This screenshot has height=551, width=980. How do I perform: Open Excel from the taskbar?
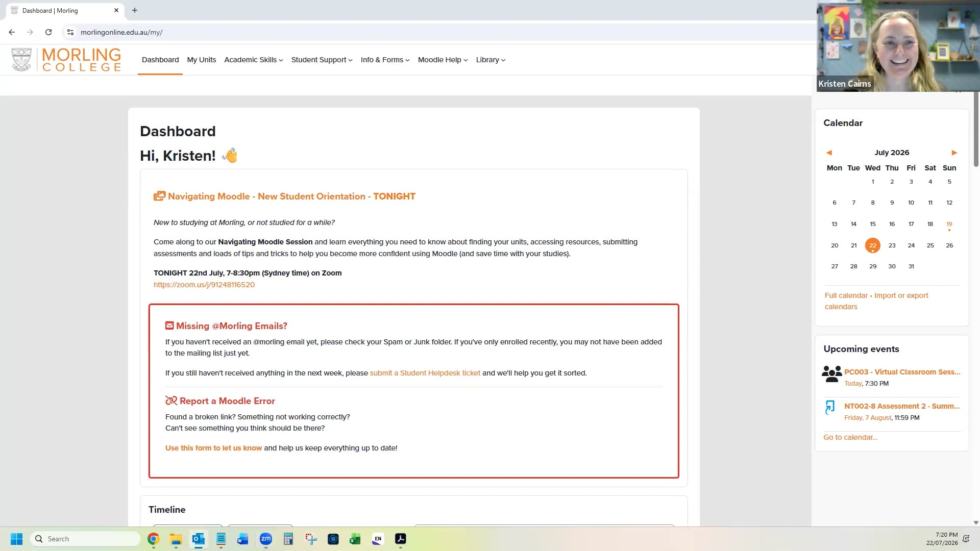point(355,539)
